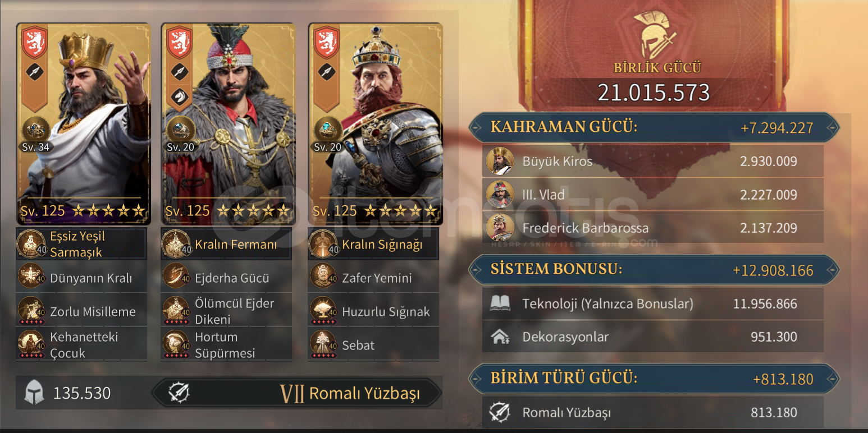The height and width of the screenshot is (433, 868).
Task: Click III. Vlad's Sv. 20 ring equipment icon
Action: coord(181,130)
